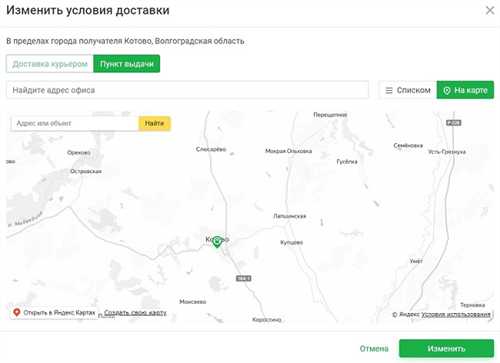This screenshot has width=500, height=363.
Task: Switch to Доставка курьером tab
Action: tap(50, 64)
